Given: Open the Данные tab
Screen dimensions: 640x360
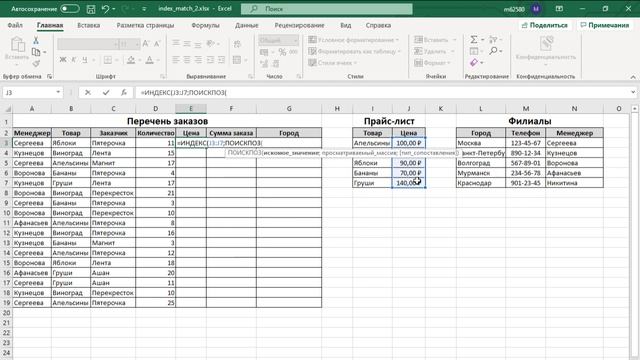Looking at the screenshot, I should (247, 25).
